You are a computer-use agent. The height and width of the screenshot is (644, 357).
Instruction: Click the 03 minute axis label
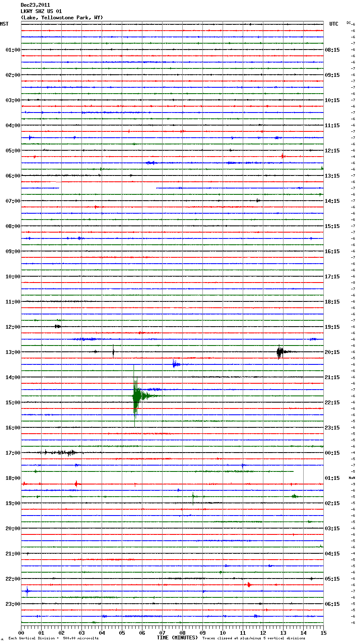click(x=81, y=632)
